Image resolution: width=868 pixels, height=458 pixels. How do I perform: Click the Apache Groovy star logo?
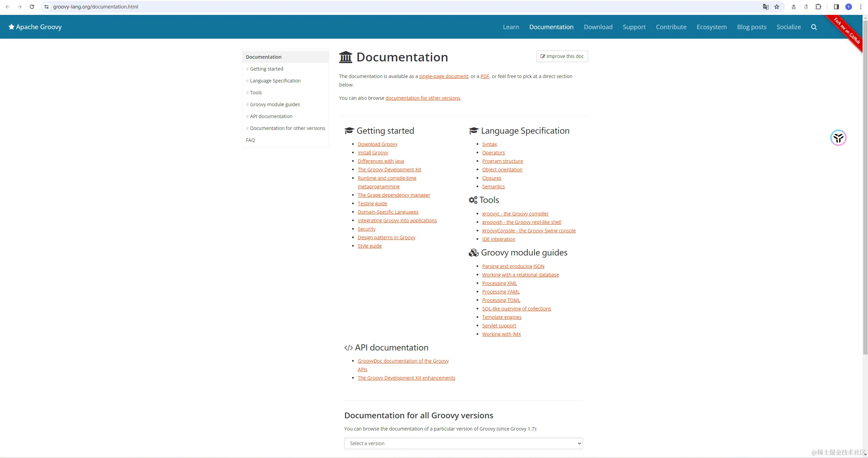(12, 27)
